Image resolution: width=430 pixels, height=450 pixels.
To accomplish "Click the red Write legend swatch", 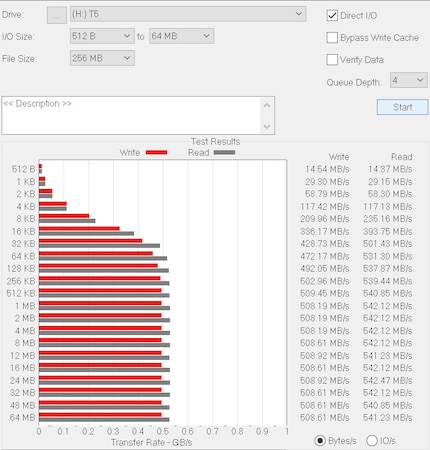I will 156,153.
